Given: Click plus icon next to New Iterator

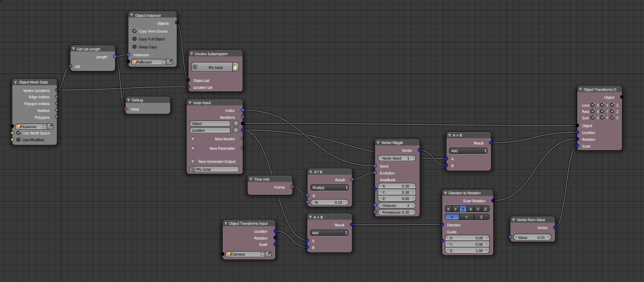Looking at the screenshot, I should point(193,139).
